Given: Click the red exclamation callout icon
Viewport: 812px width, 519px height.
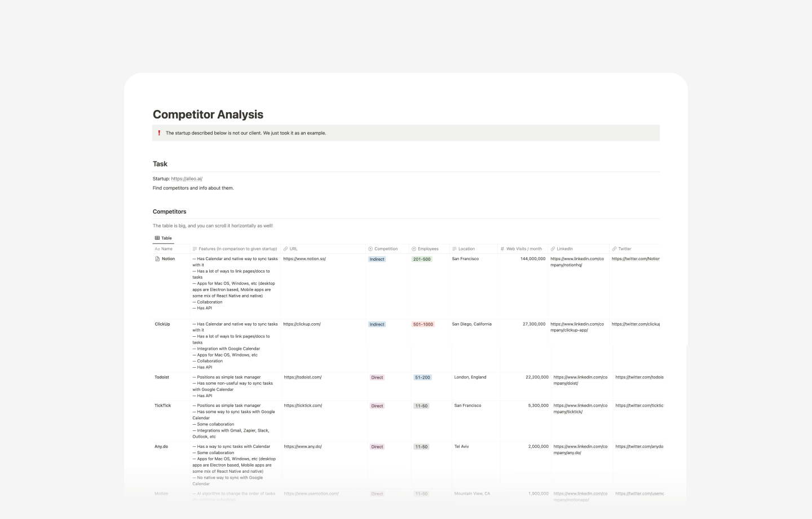Looking at the screenshot, I should (x=159, y=133).
